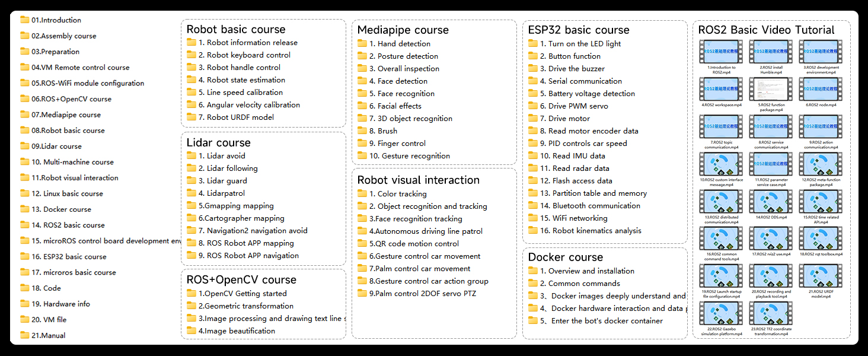This screenshot has width=868, height=356.
Task: Open the 12. Linux basic course entry
Action: pos(68,193)
